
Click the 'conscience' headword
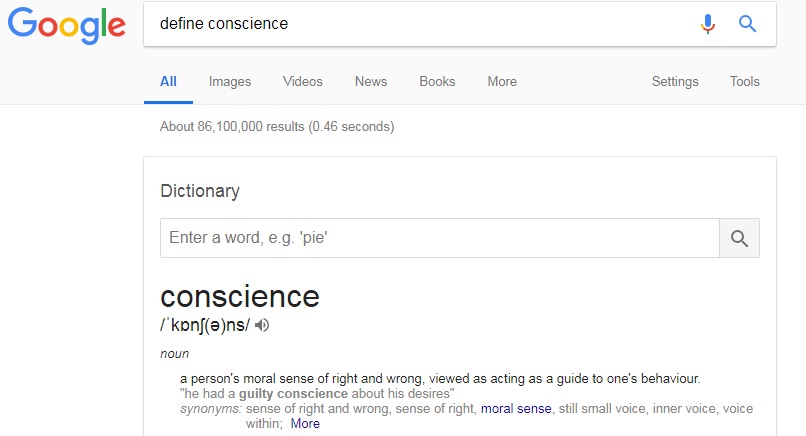(240, 296)
